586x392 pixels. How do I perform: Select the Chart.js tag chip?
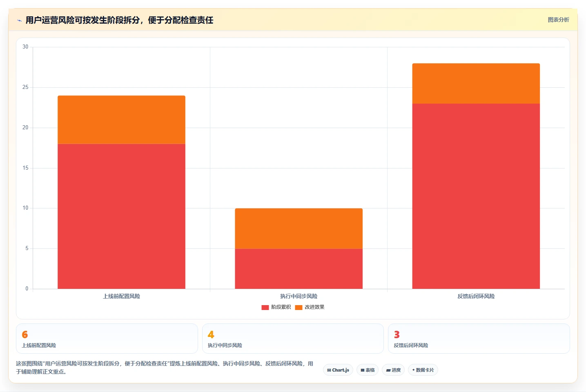[338, 370]
